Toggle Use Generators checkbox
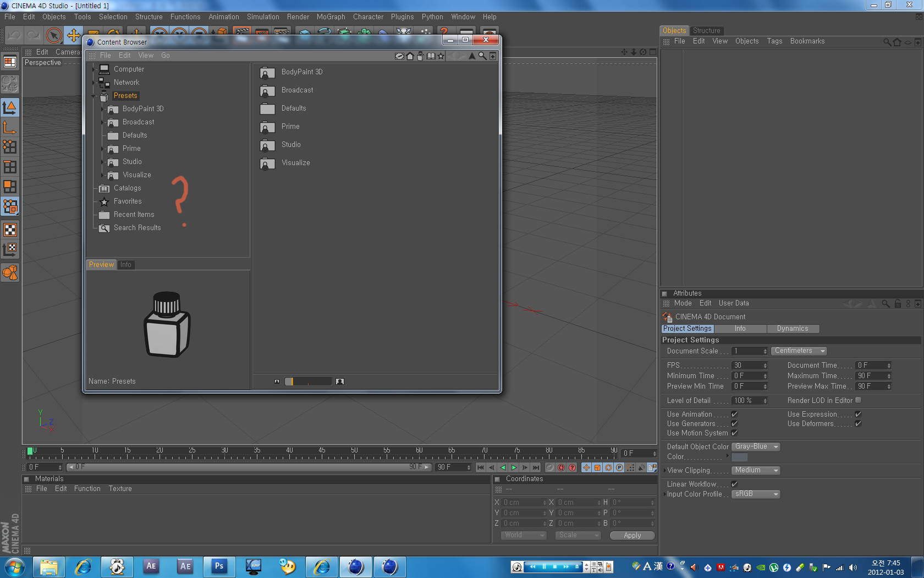The width and height of the screenshot is (924, 578). pos(734,424)
